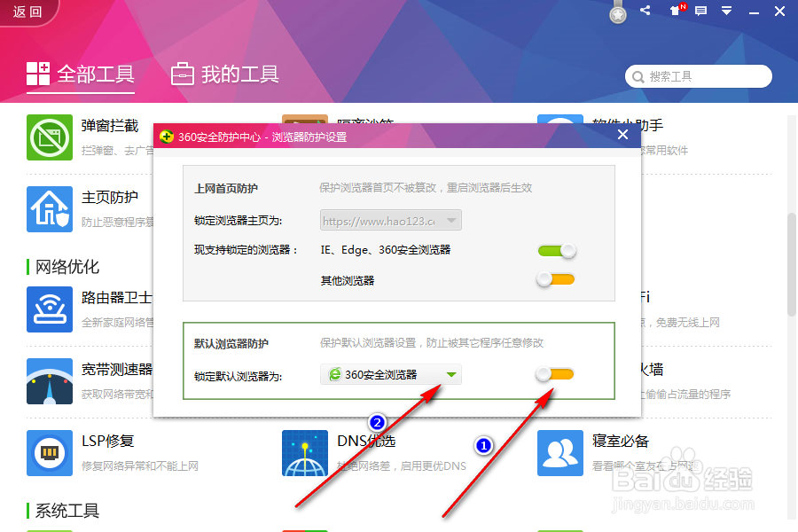Launch the 路由器卫士 router guard icon
798x532 pixels.
tap(50, 309)
